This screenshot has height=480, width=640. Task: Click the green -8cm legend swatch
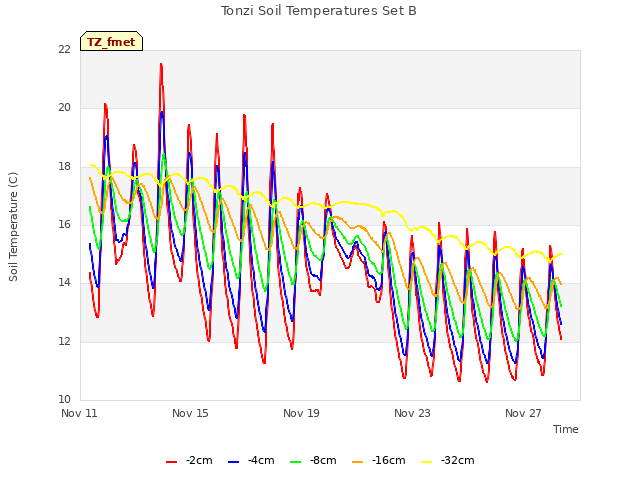[295, 462]
